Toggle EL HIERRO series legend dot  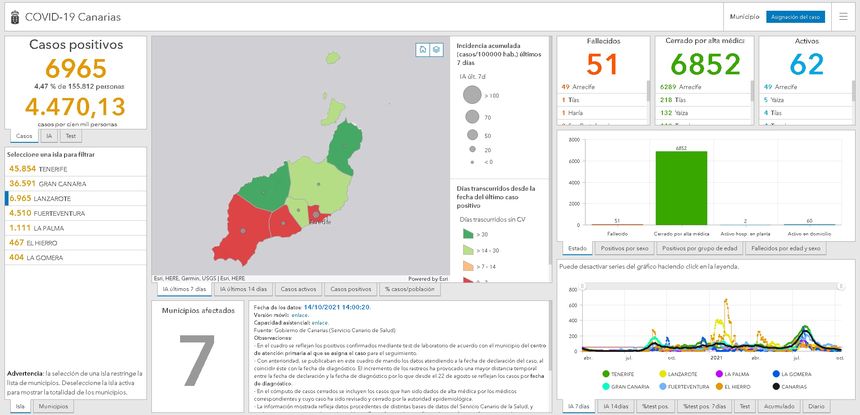coord(718,386)
